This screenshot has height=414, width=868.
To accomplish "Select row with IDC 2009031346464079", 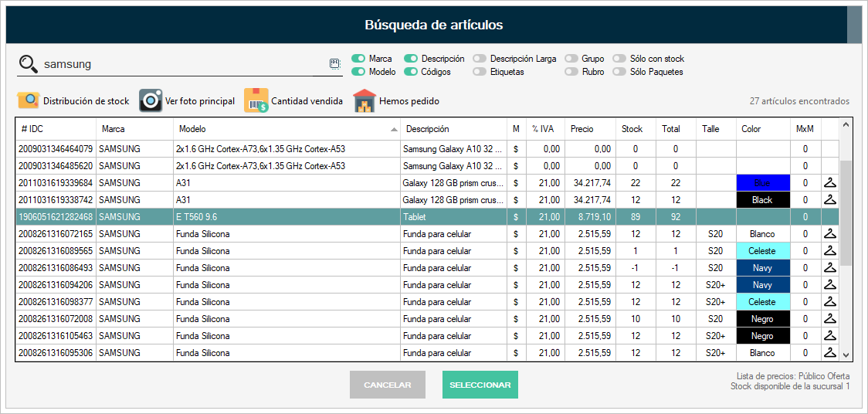I will [427, 149].
